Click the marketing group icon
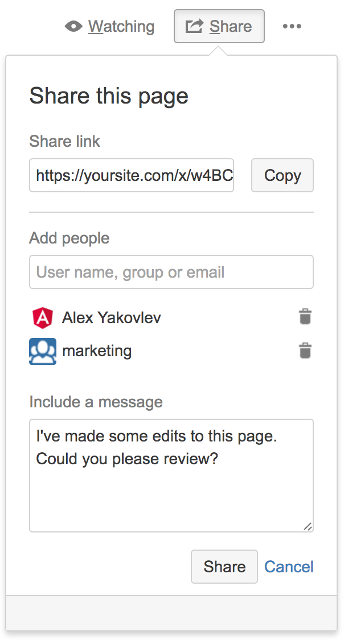344x644 pixels. point(43,351)
